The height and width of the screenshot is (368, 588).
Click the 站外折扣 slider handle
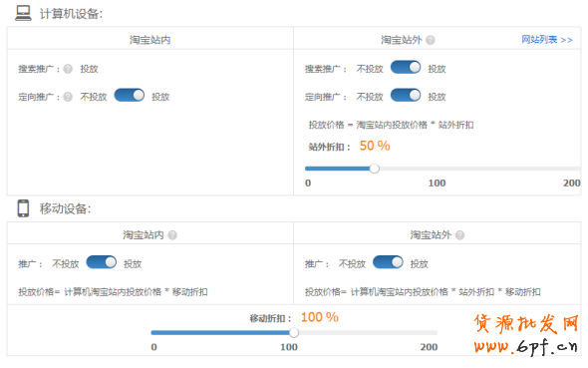374,169
